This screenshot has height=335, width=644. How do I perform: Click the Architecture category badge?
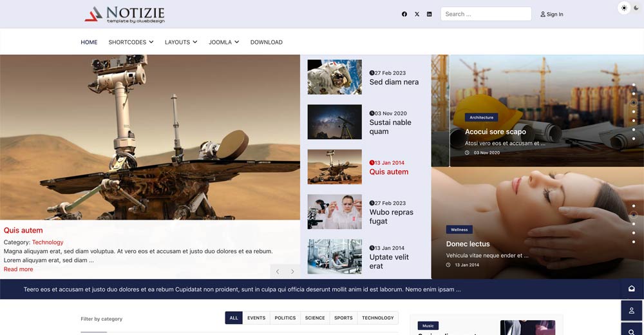click(x=481, y=117)
